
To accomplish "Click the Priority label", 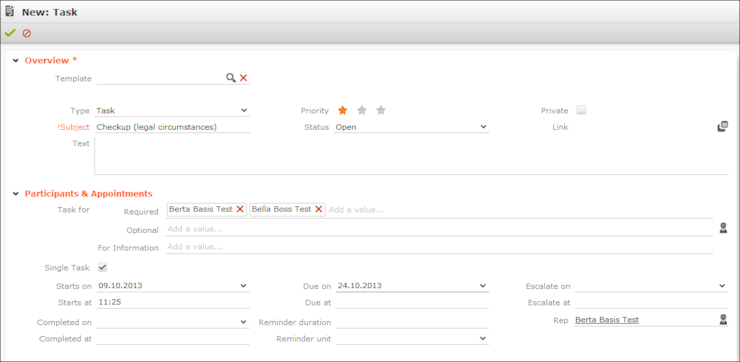I will 315,111.
